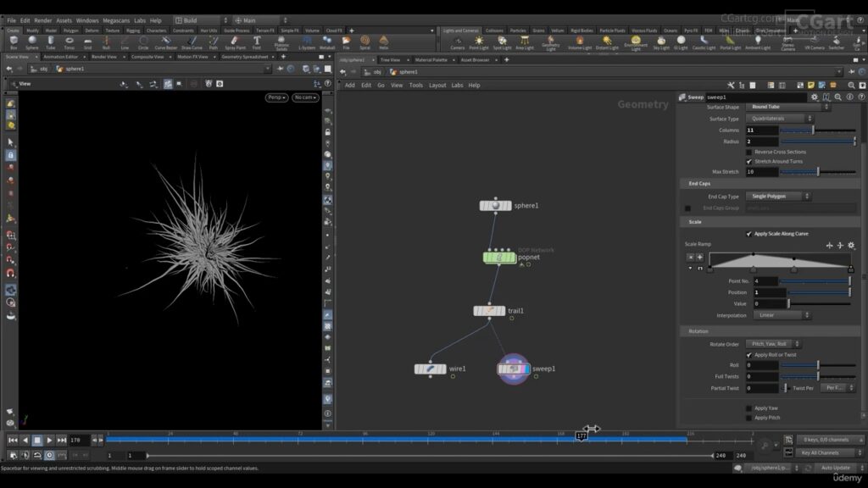Screen dimensions: 868x488
Task: Add a point to scale ramp
Action: (x=699, y=258)
